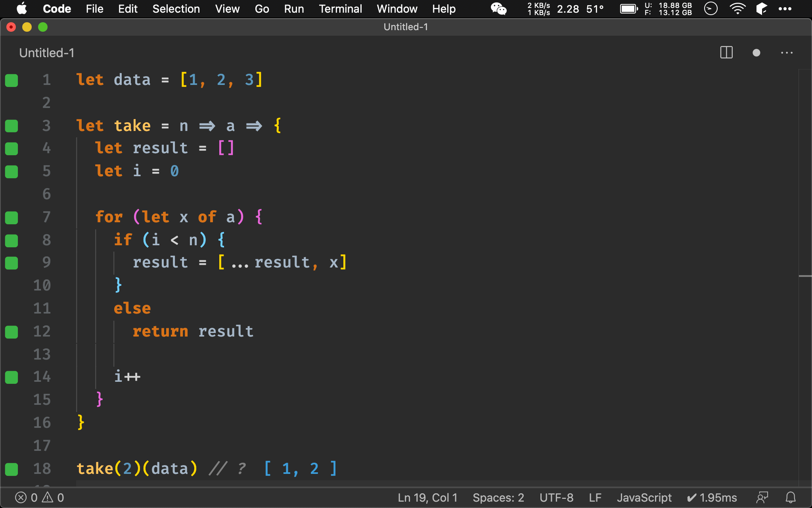
Task: Click the green coverage marker on line 9
Action: 11,263
